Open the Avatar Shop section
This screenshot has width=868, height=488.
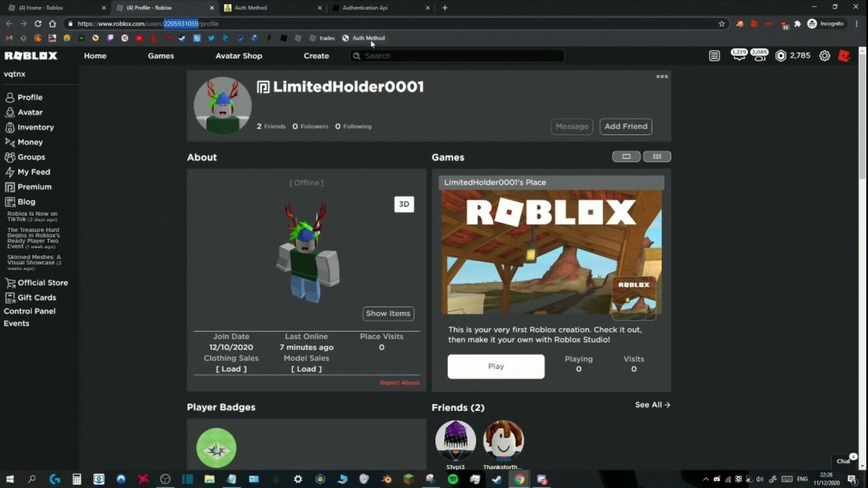238,56
